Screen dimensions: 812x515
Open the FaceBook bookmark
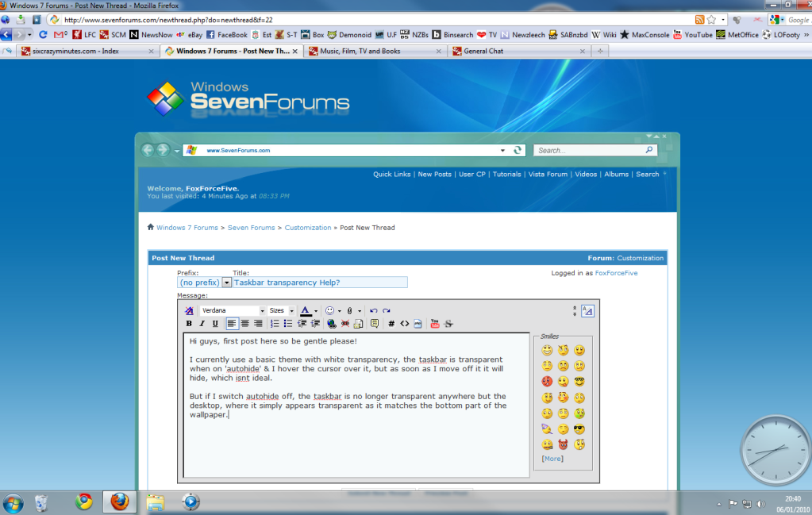pyautogui.click(x=227, y=35)
